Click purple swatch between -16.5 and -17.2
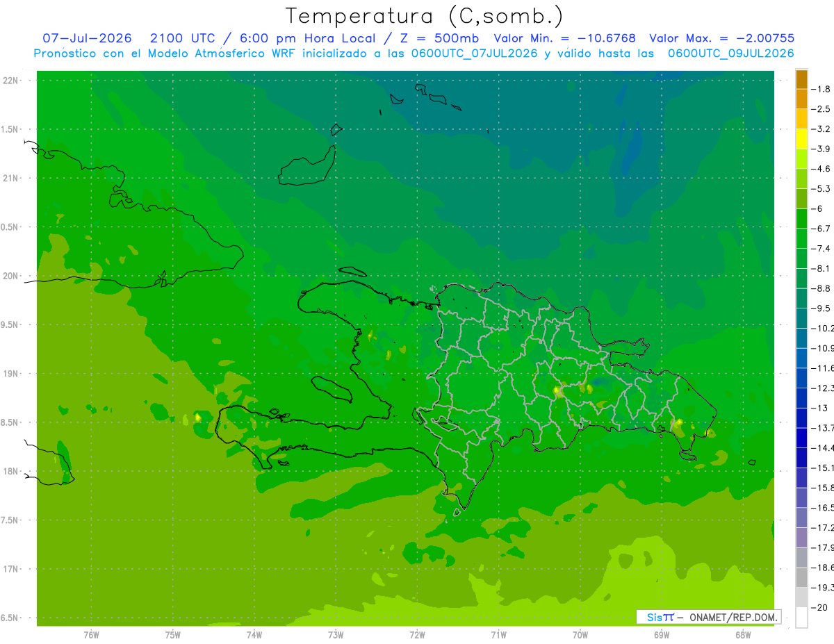This screenshot has height=644, width=834. click(801, 518)
